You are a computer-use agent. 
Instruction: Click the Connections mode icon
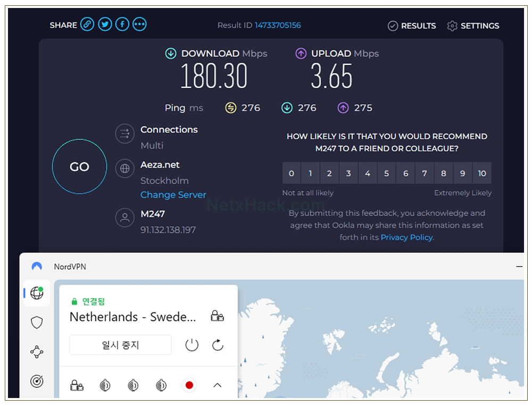(125, 134)
